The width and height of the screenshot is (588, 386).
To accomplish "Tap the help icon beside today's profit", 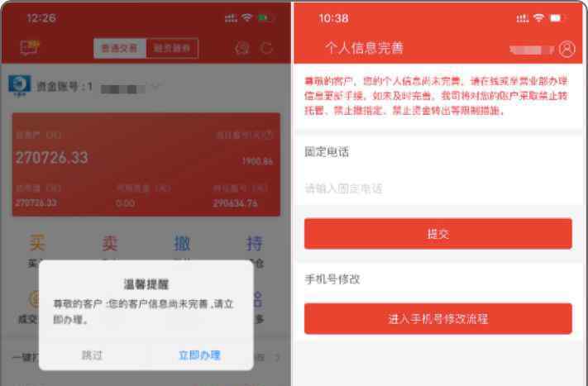I will 267,135.
